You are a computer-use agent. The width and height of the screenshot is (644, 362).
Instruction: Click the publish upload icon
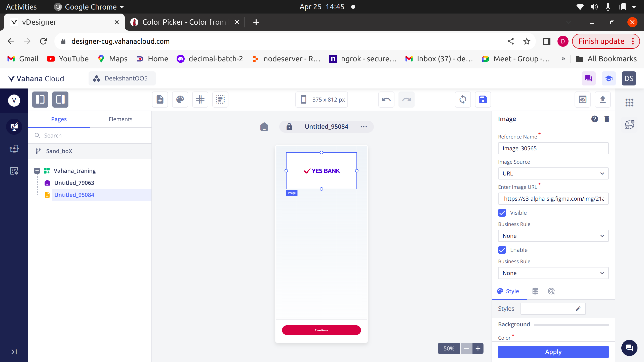(x=603, y=100)
